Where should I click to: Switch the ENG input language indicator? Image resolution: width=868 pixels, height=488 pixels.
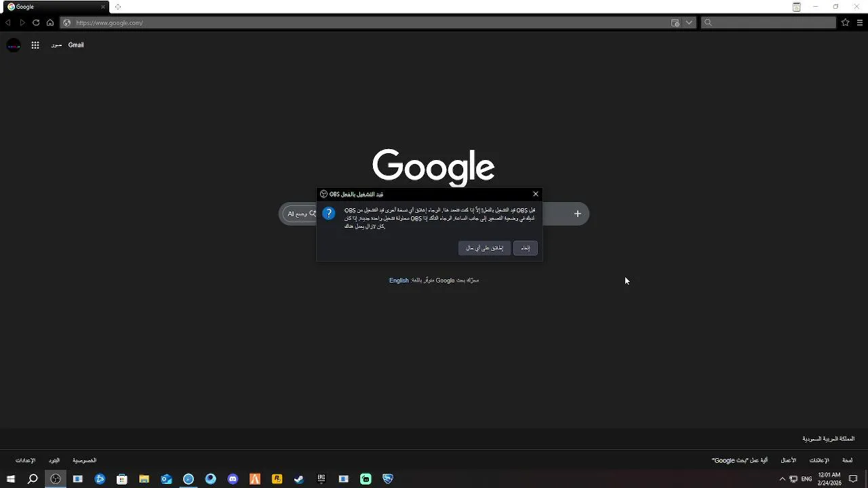[806, 479]
